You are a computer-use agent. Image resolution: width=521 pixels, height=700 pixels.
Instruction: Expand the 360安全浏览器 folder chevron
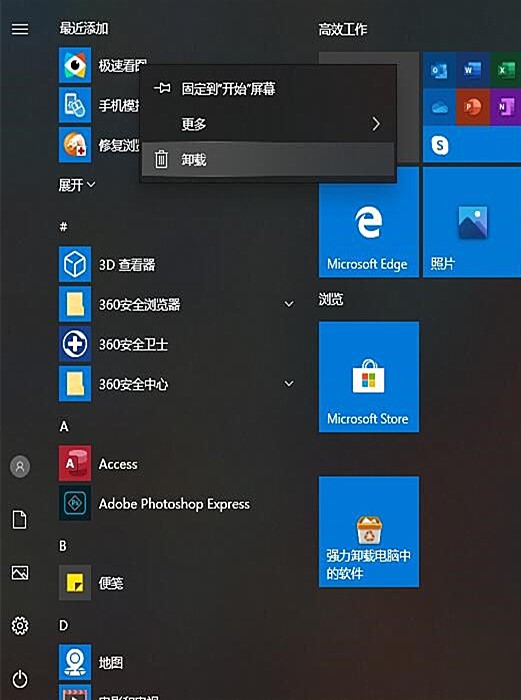[x=289, y=304]
